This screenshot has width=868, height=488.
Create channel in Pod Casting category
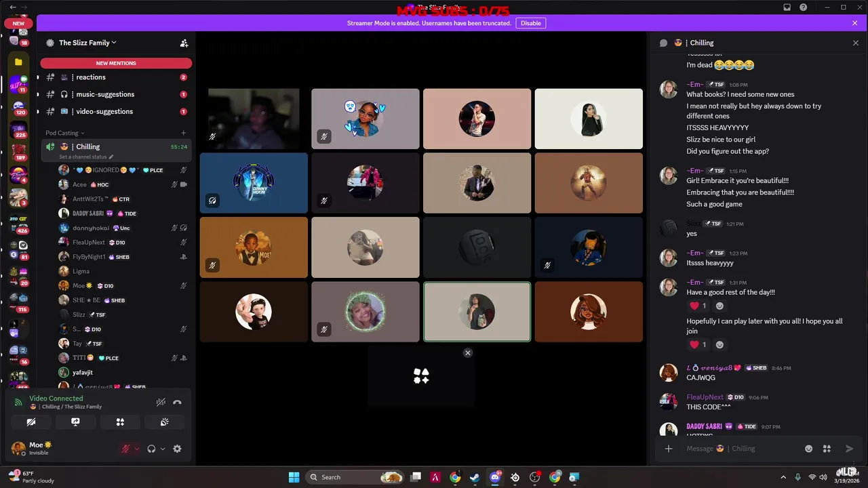tap(183, 133)
